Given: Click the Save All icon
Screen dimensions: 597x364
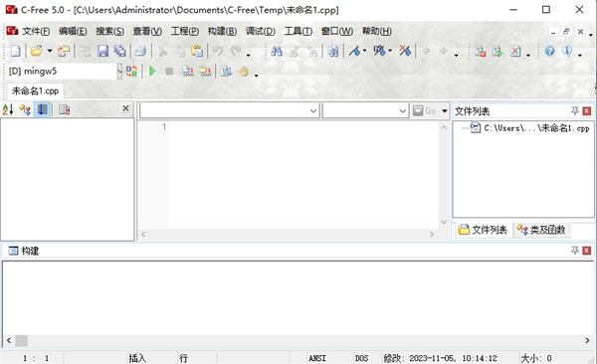Looking at the screenshot, I should (x=120, y=51).
